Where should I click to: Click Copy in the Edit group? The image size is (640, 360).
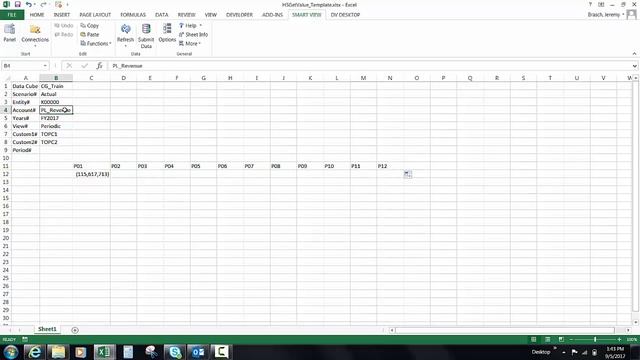click(90, 25)
